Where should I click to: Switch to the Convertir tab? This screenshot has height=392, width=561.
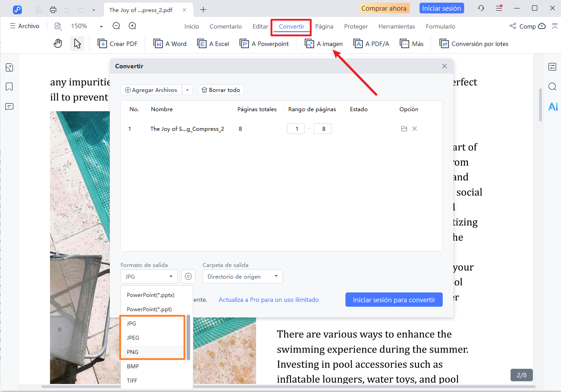(x=291, y=26)
